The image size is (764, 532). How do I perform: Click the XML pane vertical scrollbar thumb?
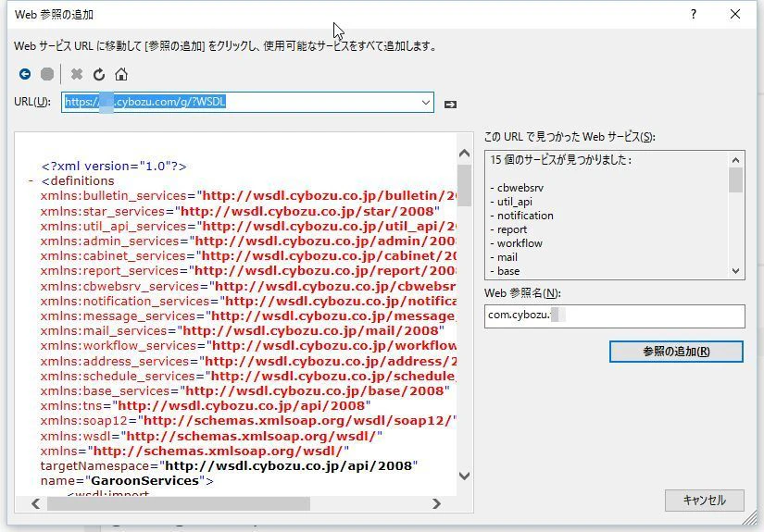pyautogui.click(x=464, y=185)
